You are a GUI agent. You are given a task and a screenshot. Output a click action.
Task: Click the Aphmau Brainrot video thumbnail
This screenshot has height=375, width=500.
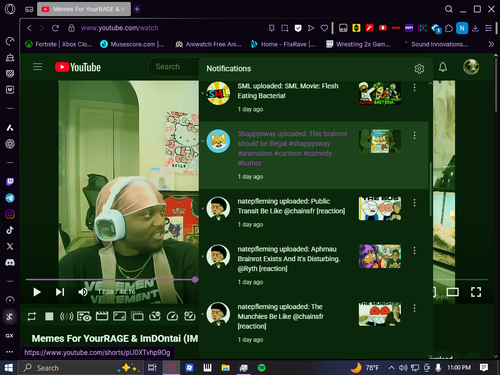(380, 256)
